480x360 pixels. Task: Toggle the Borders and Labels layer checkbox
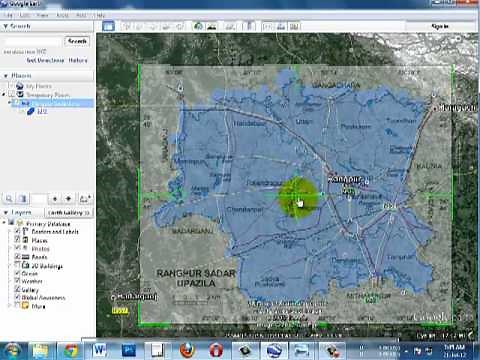point(18,231)
